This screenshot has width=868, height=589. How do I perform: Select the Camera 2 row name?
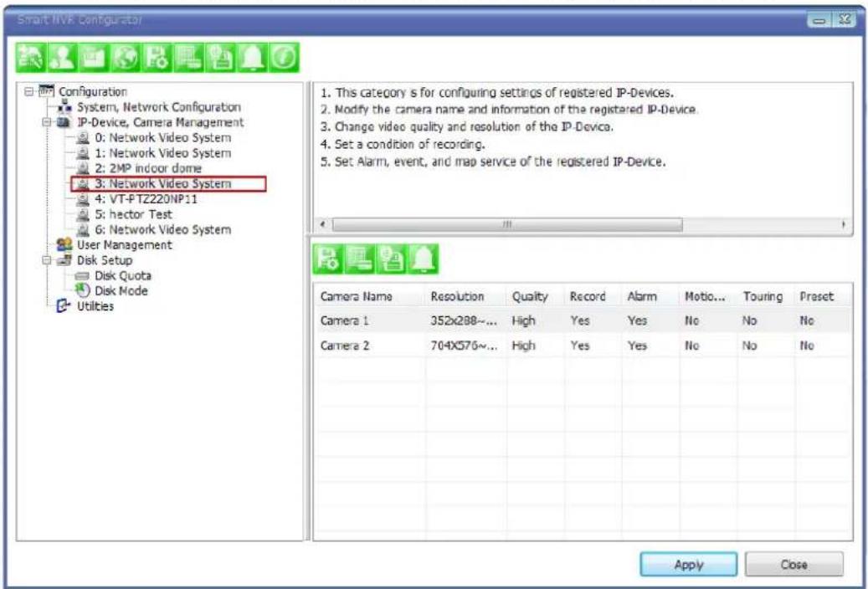click(344, 346)
